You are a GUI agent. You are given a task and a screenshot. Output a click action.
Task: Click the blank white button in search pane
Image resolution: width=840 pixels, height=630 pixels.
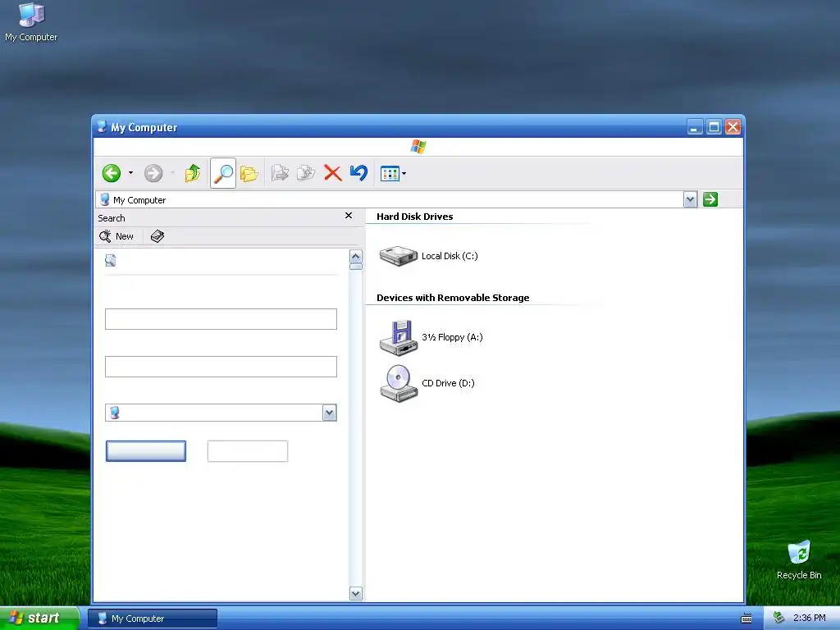point(248,451)
